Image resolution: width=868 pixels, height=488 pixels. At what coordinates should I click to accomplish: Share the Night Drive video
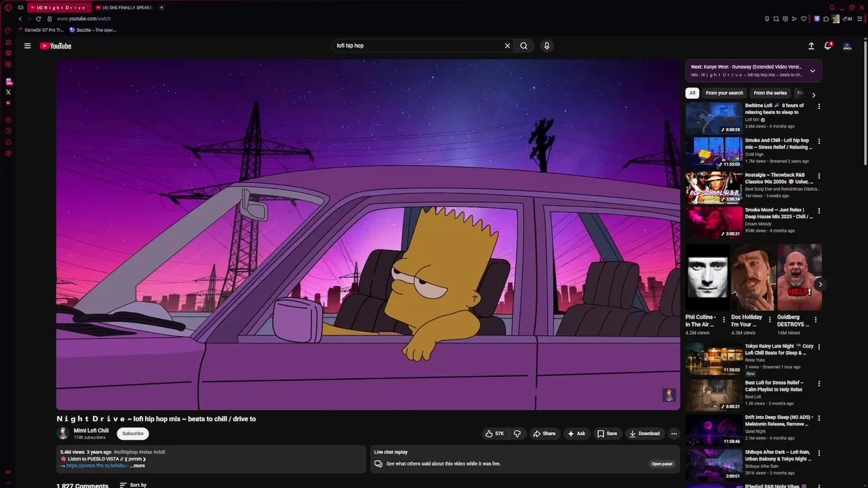point(545,434)
